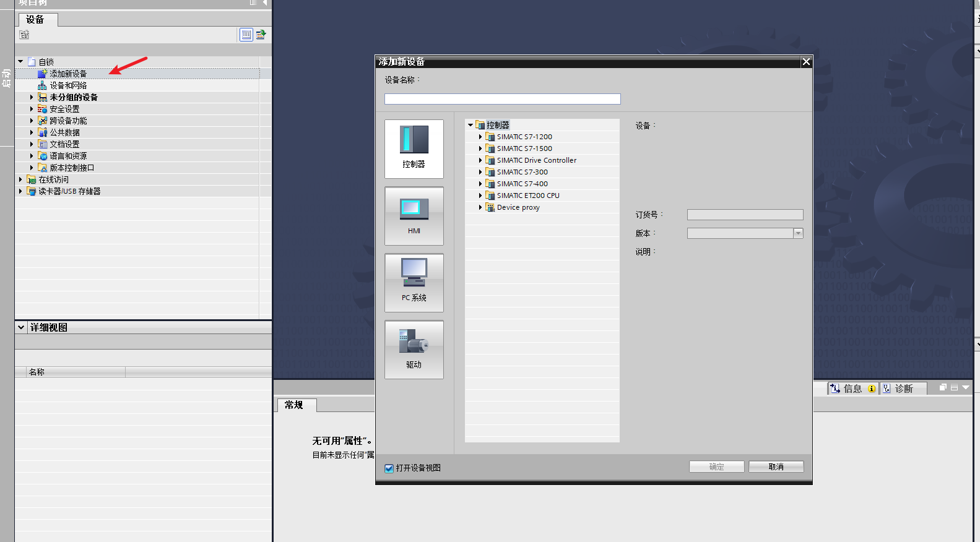
Task: Click the top-left project tree toolbar icon
Action: point(24,35)
